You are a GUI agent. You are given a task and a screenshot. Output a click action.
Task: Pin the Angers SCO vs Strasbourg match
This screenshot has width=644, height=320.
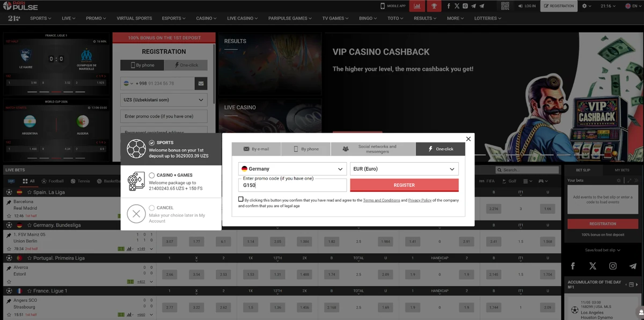(9, 301)
